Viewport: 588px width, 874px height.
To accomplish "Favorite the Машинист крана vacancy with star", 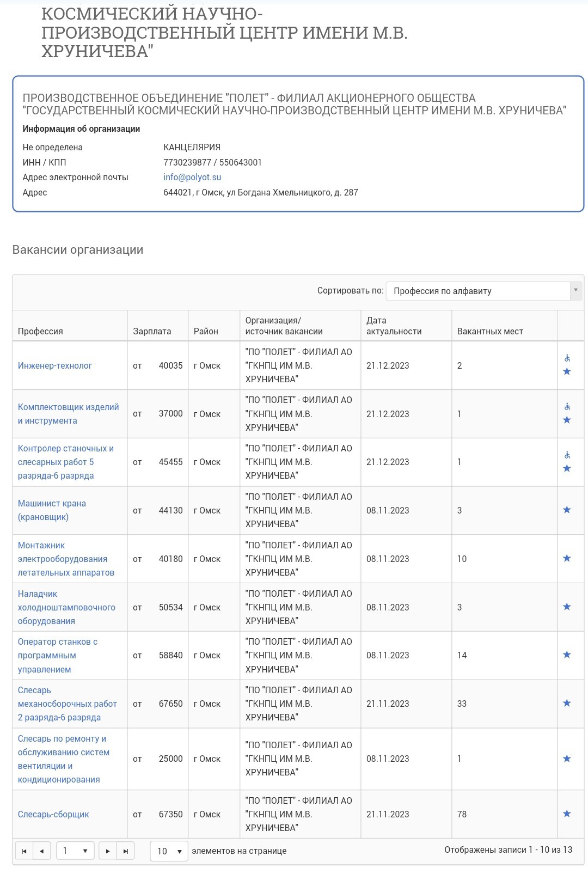I will [x=567, y=510].
